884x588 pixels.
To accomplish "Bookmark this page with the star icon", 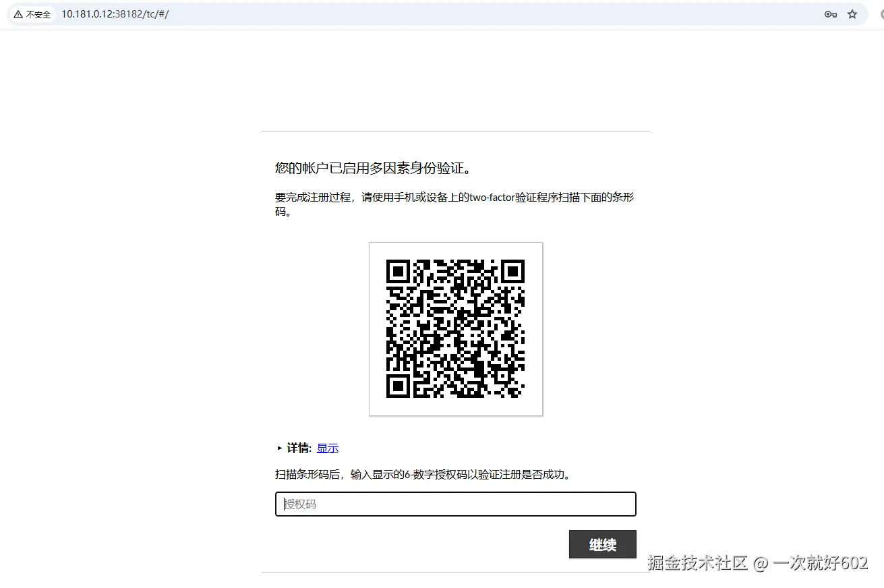I will [852, 14].
